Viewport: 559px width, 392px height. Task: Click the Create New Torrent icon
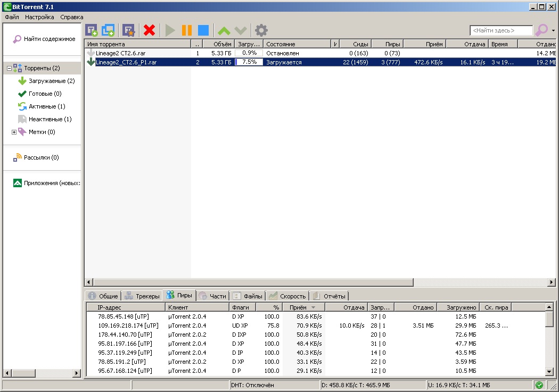(x=128, y=30)
